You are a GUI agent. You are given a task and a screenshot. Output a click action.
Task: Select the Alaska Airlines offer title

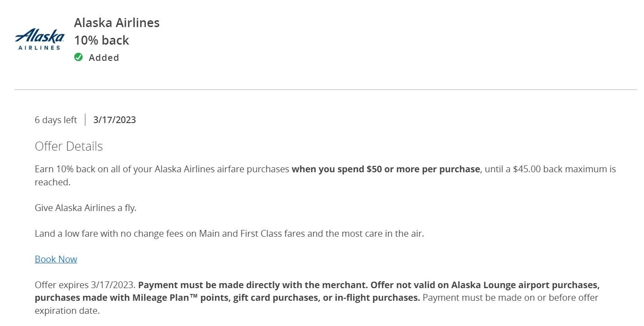click(x=117, y=23)
